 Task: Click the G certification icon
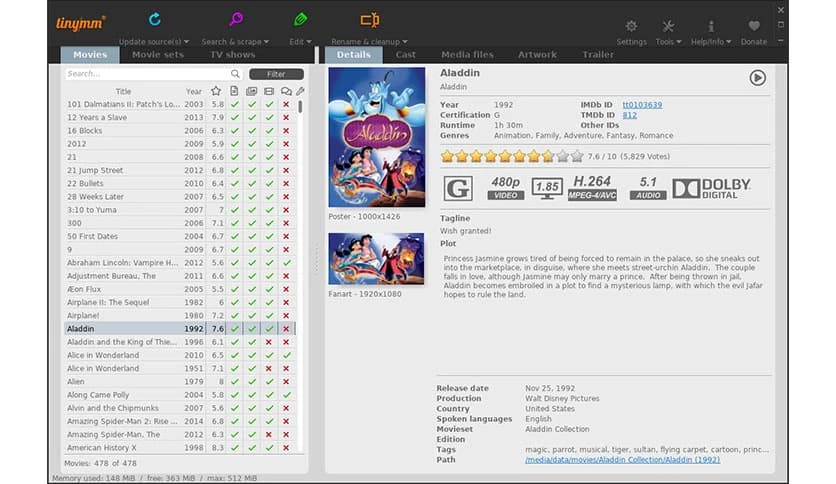click(x=458, y=188)
